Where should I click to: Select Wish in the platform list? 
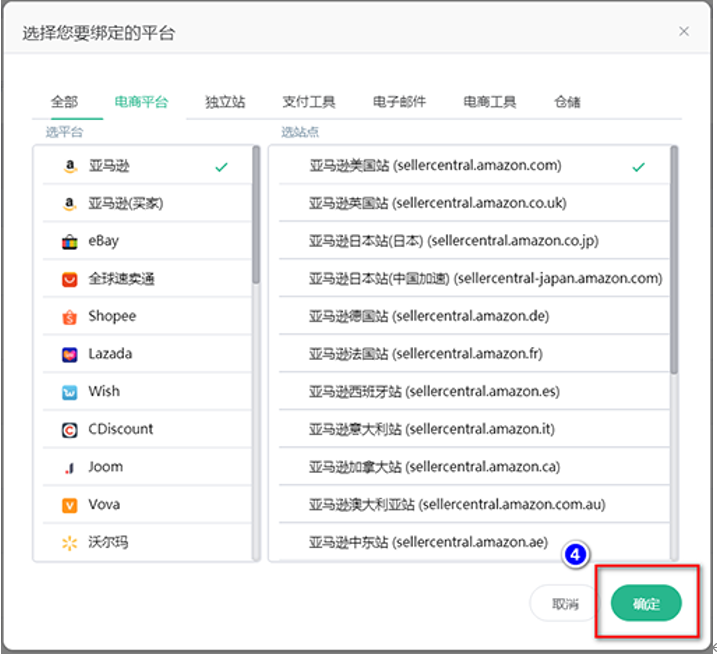pyautogui.click(x=147, y=392)
